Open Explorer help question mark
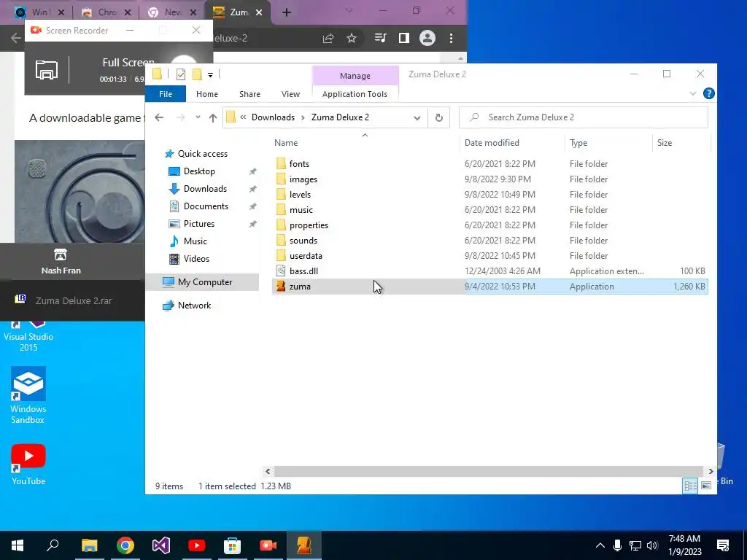 [708, 93]
